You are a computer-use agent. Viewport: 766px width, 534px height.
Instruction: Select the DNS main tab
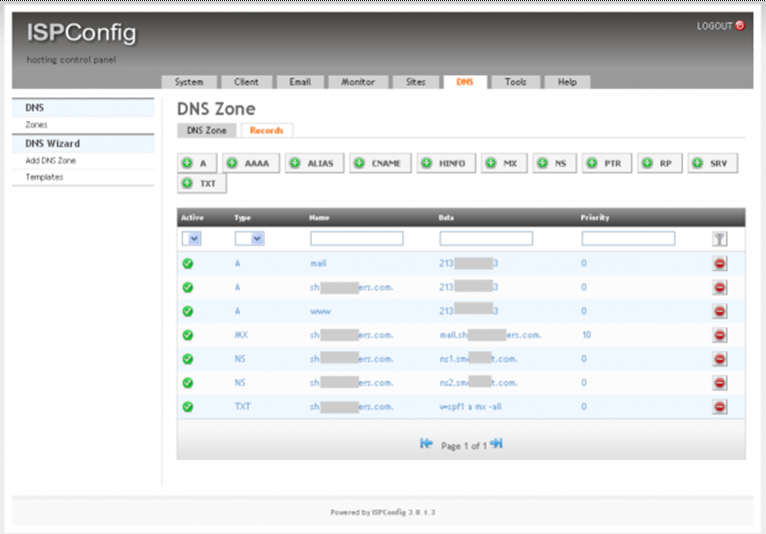coord(465,82)
